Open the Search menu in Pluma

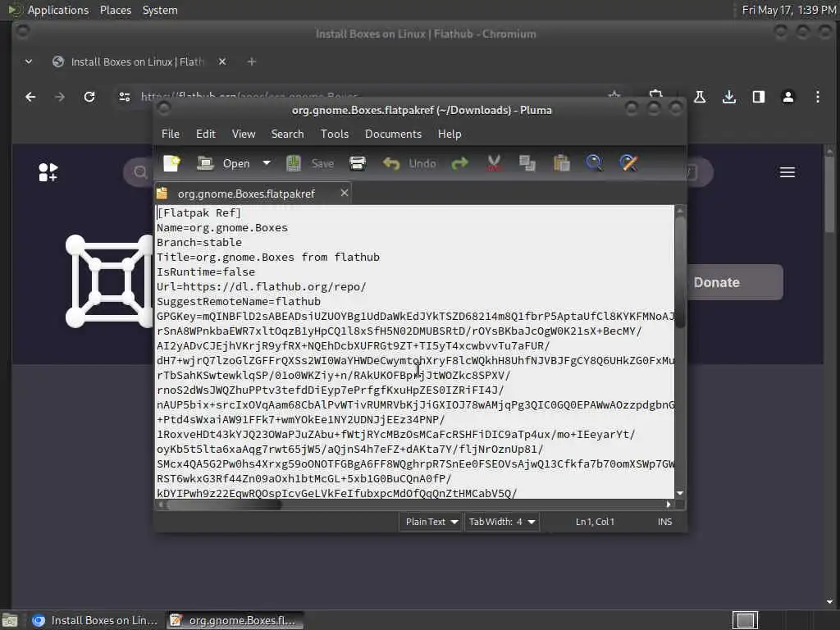point(287,134)
